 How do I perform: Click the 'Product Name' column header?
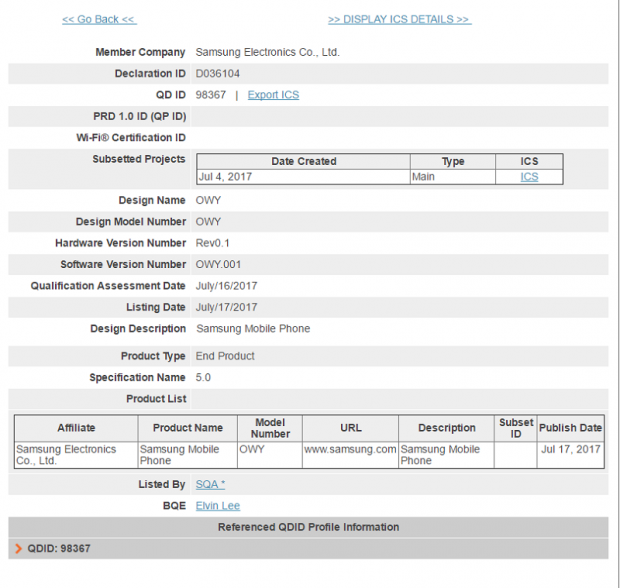187,428
